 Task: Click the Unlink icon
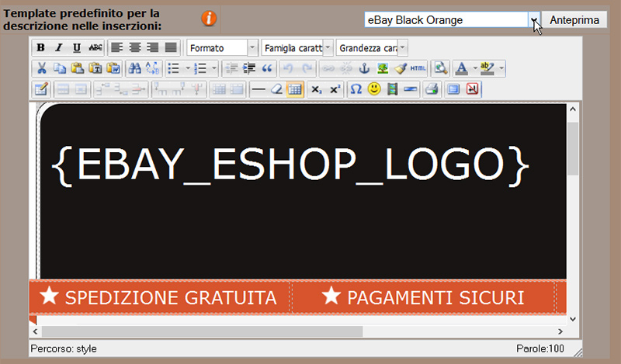[345, 68]
